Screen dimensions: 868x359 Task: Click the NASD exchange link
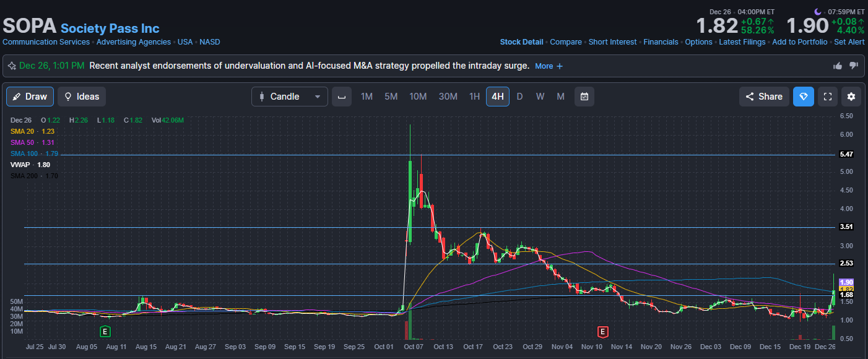click(x=210, y=42)
